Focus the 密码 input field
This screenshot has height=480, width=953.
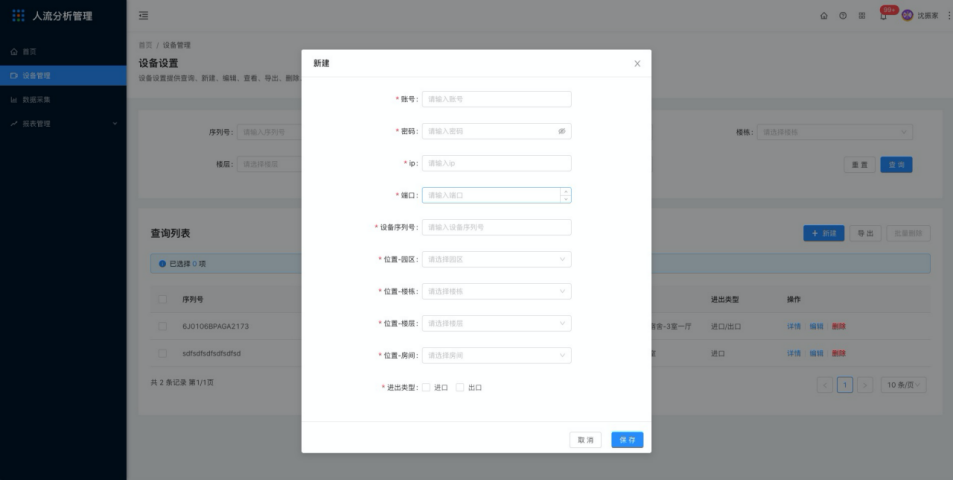click(x=497, y=131)
